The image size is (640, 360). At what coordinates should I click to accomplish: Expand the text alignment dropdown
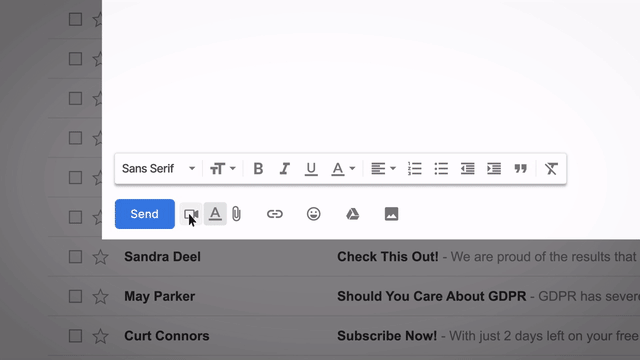point(383,169)
